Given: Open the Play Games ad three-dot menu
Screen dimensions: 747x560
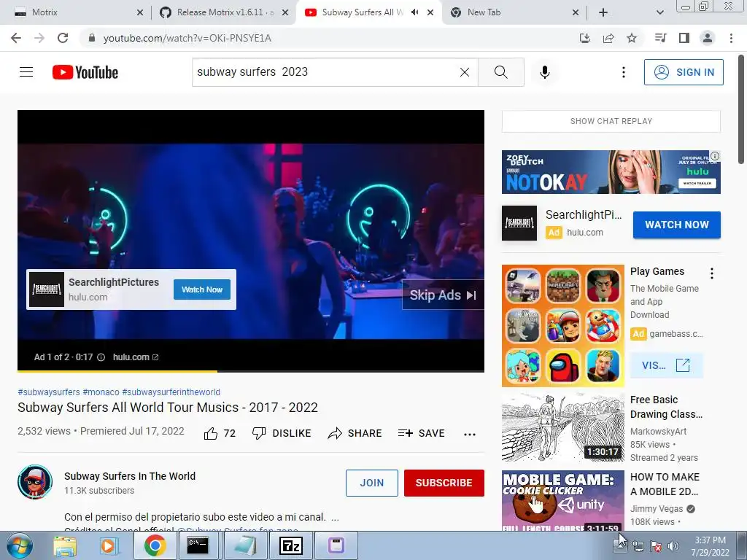Looking at the screenshot, I should point(712,273).
